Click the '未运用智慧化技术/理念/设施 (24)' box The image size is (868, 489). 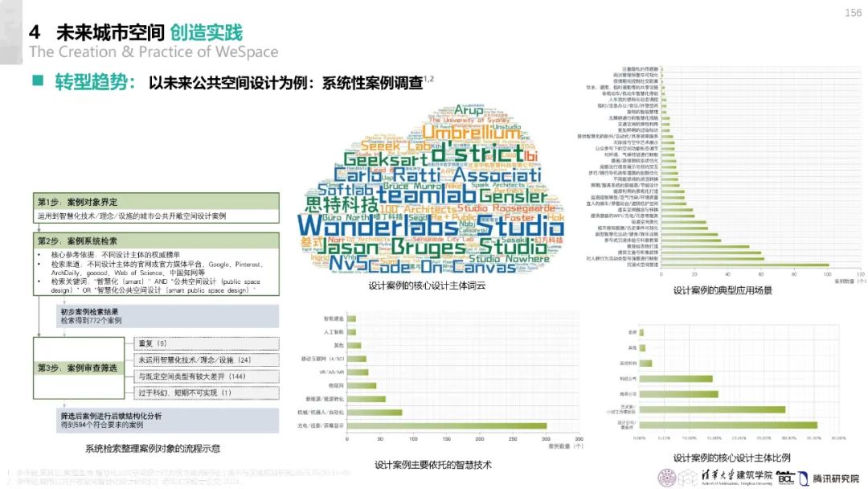click(207, 360)
